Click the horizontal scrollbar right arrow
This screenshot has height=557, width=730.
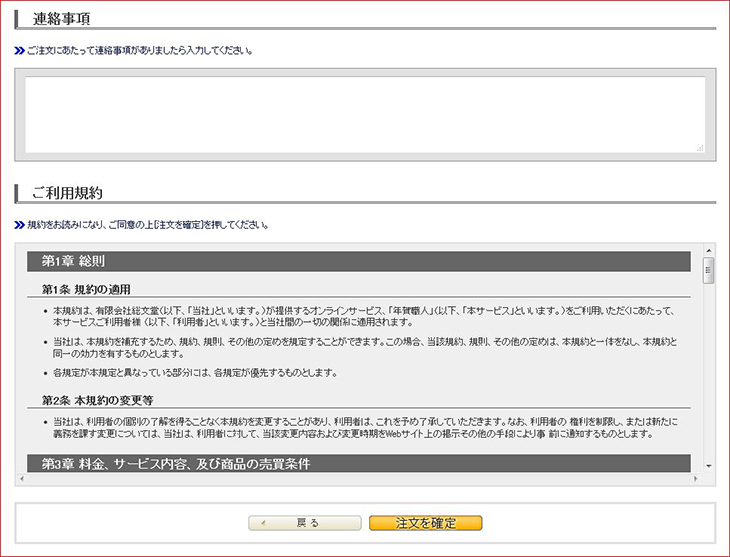pos(697,479)
